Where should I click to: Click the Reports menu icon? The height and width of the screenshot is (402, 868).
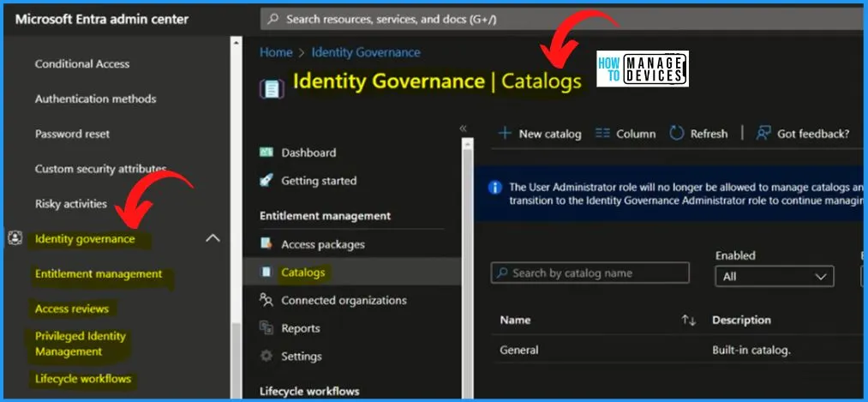(266, 327)
